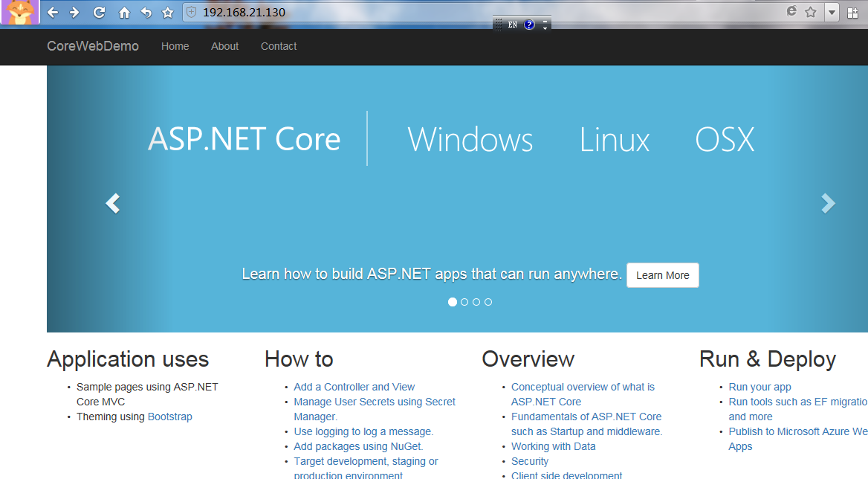The width and height of the screenshot is (868, 479).
Task: Open 'Working with Data' link
Action: coord(554,446)
